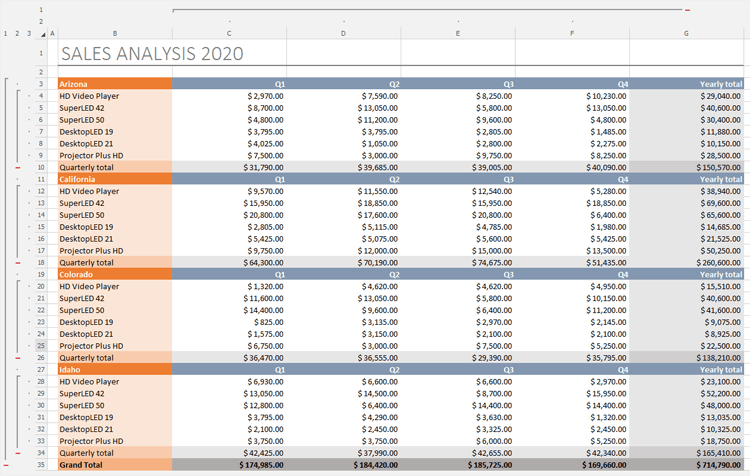The width and height of the screenshot is (750, 476).
Task: Click row outline level 1 button
Action: (x=6, y=33)
